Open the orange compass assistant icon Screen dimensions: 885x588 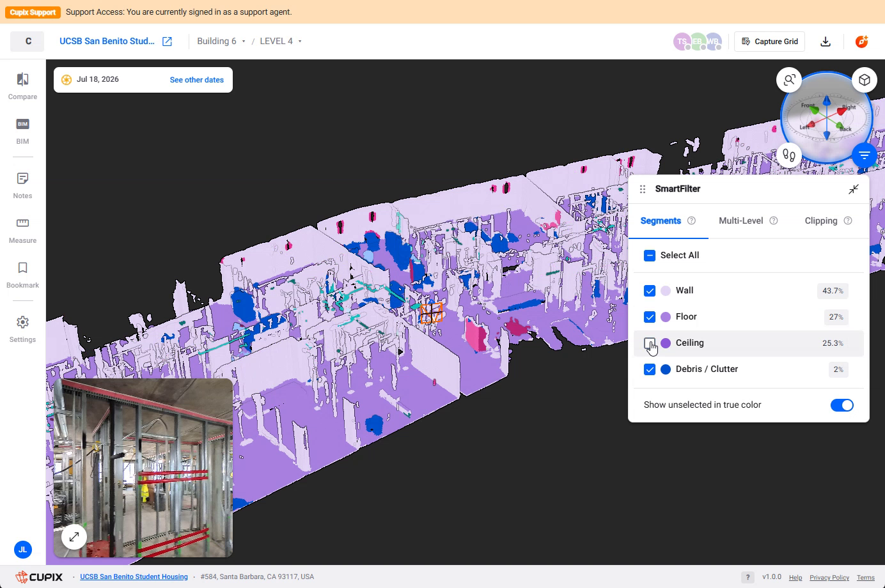point(861,42)
